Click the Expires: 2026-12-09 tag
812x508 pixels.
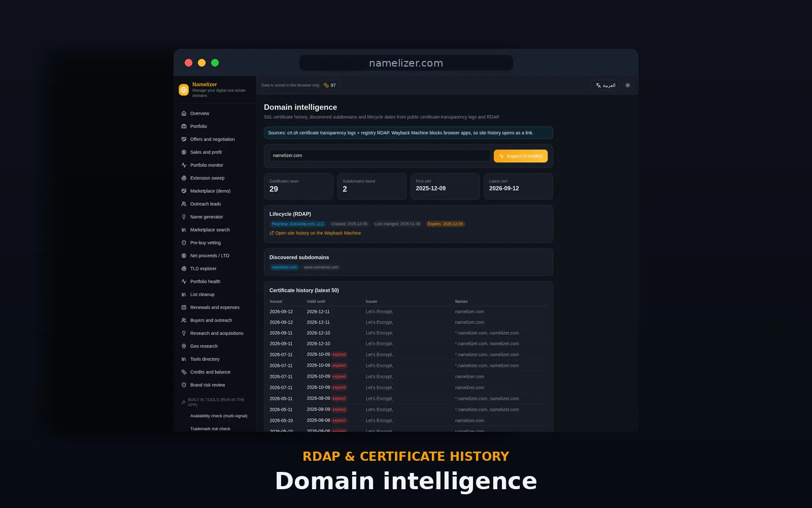pyautogui.click(x=445, y=224)
